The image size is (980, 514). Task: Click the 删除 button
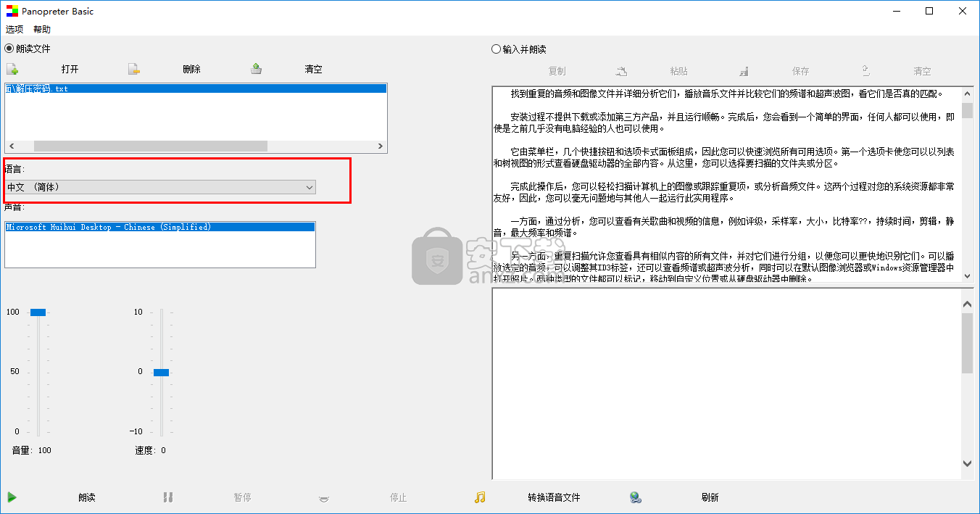coord(192,70)
